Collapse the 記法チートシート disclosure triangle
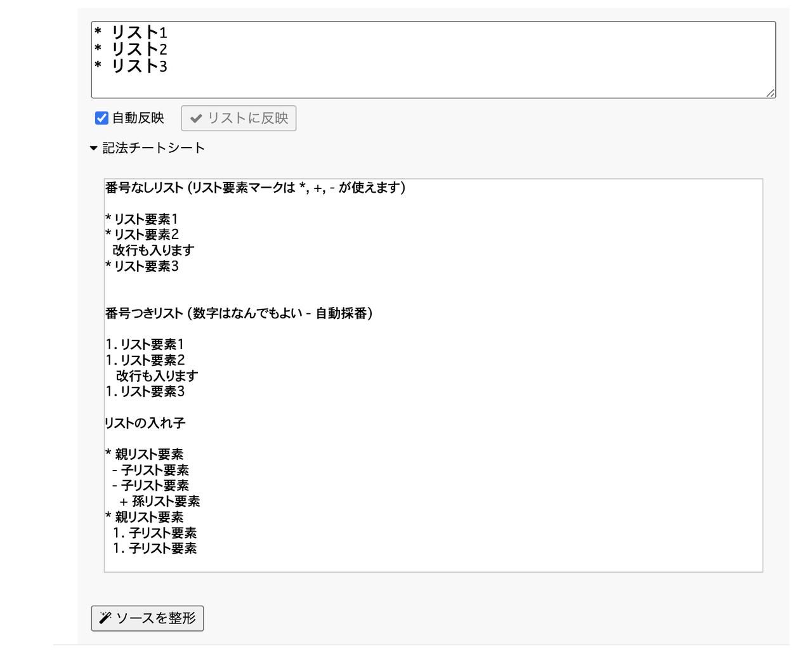The image size is (812, 657). [94, 148]
